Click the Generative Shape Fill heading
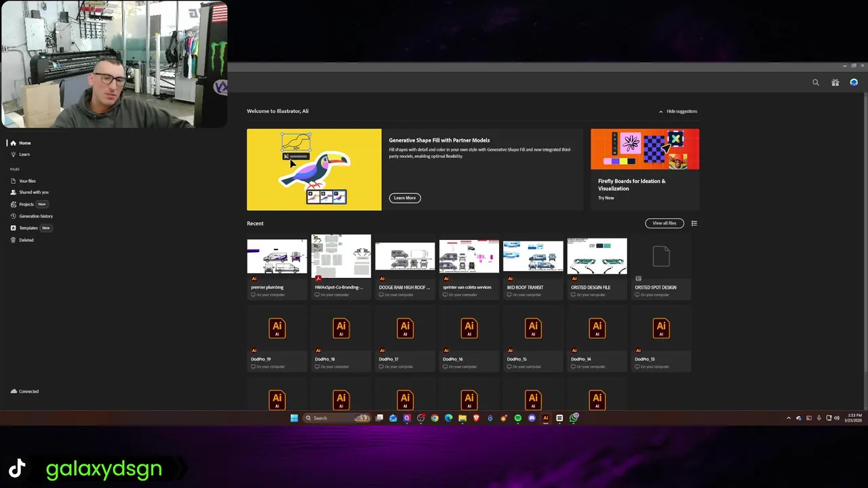 (x=439, y=140)
